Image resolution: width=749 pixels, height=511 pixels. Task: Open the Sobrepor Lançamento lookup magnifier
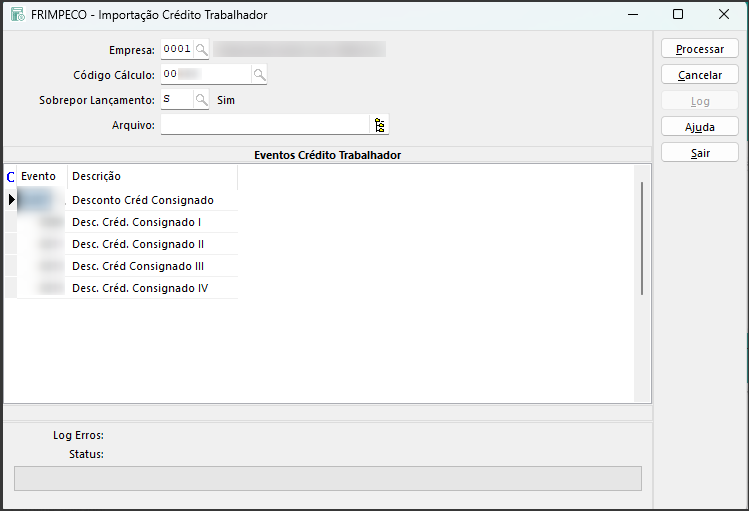tap(202, 99)
